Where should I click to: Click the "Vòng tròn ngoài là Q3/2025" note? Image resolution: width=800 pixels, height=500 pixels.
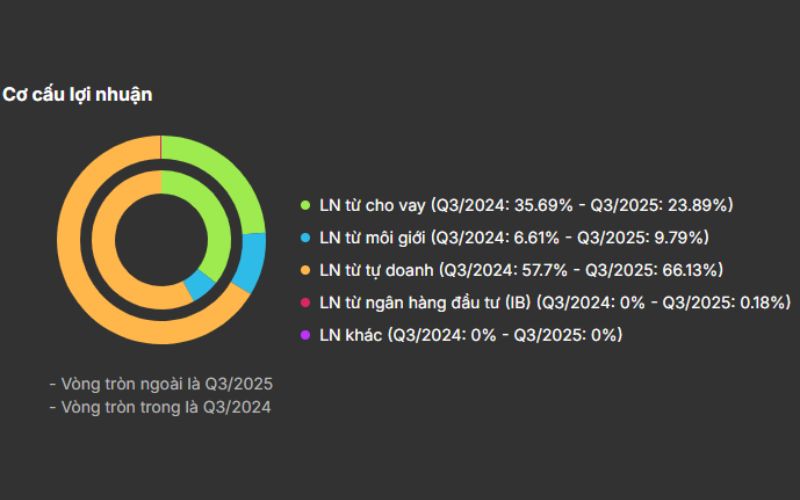click(x=160, y=384)
